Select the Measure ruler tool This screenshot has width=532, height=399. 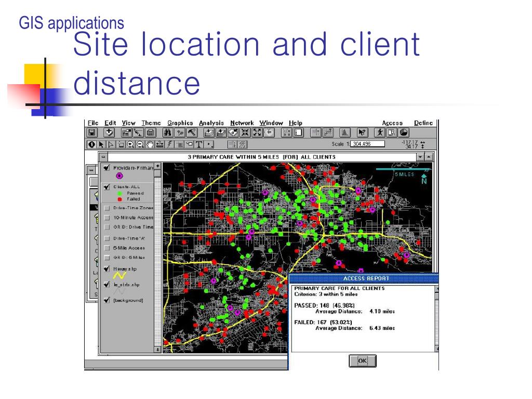[159, 144]
